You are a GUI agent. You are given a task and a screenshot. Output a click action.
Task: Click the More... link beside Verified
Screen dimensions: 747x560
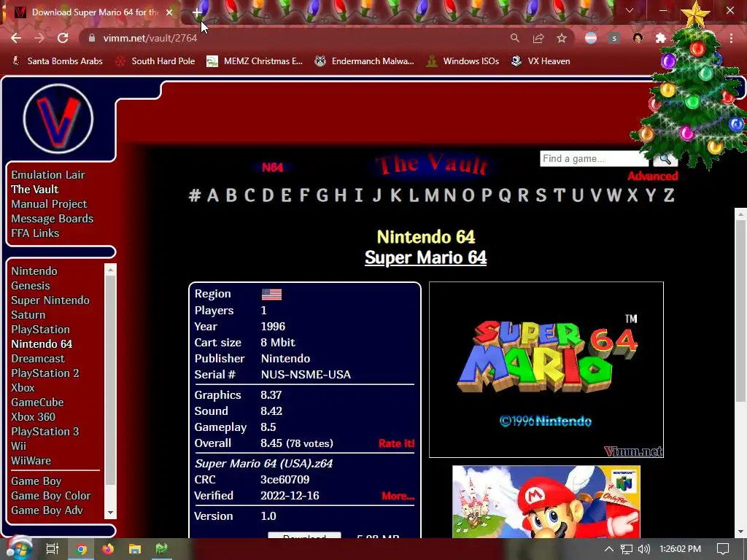click(x=398, y=496)
